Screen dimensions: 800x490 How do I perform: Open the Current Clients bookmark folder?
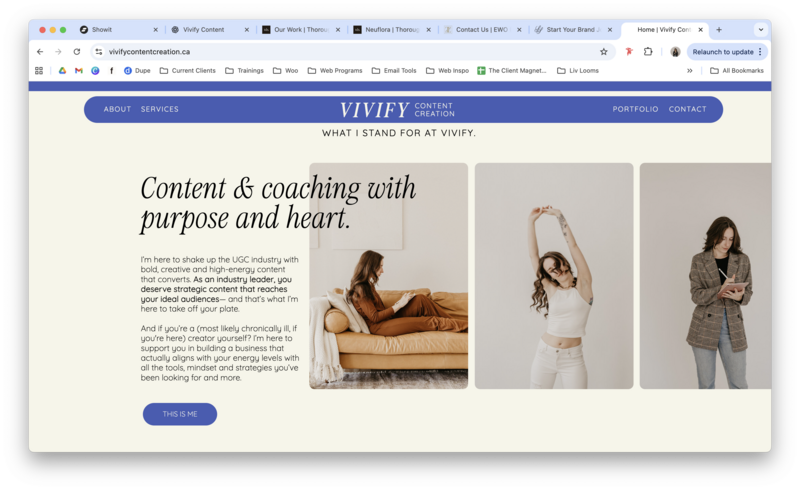point(187,70)
